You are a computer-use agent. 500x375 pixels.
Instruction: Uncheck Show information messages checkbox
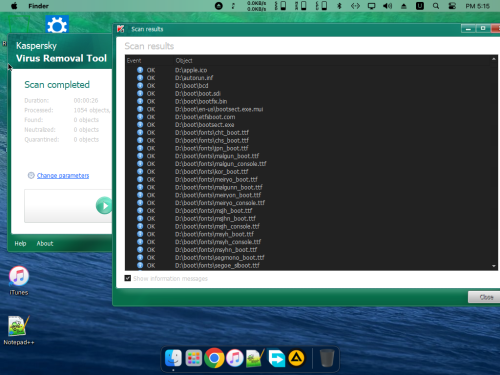[x=128, y=278]
